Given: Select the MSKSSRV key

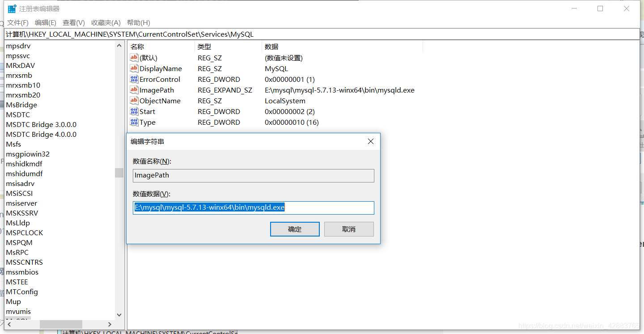Looking at the screenshot, I should [x=22, y=213].
